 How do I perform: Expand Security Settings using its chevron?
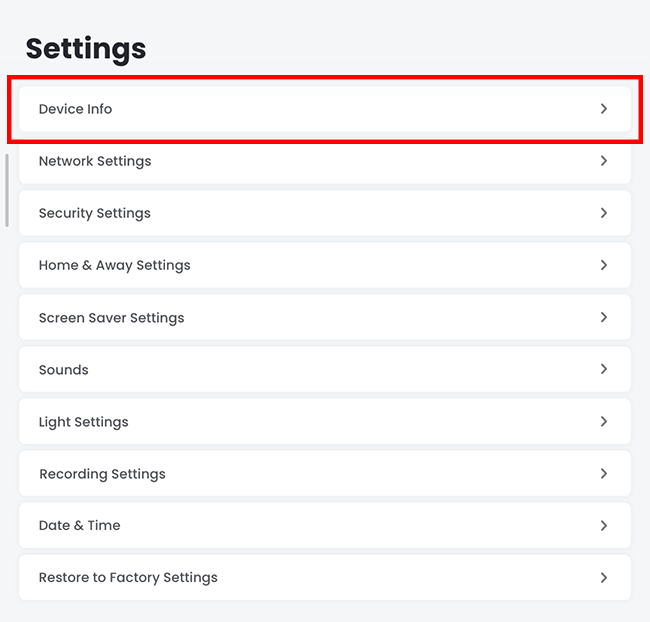click(x=604, y=213)
